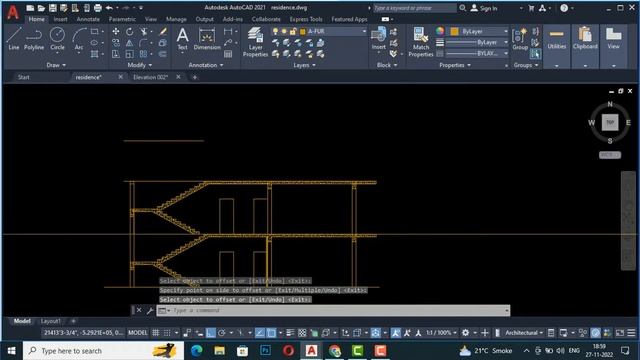Activate Match Properties tool
The height and width of the screenshot is (360, 640).
pos(421,42)
